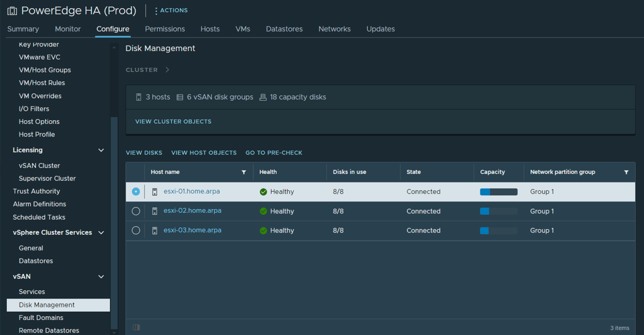Open the esxi-03.home.arpa host link
Viewport: 644px width, 335px height.
(192, 230)
